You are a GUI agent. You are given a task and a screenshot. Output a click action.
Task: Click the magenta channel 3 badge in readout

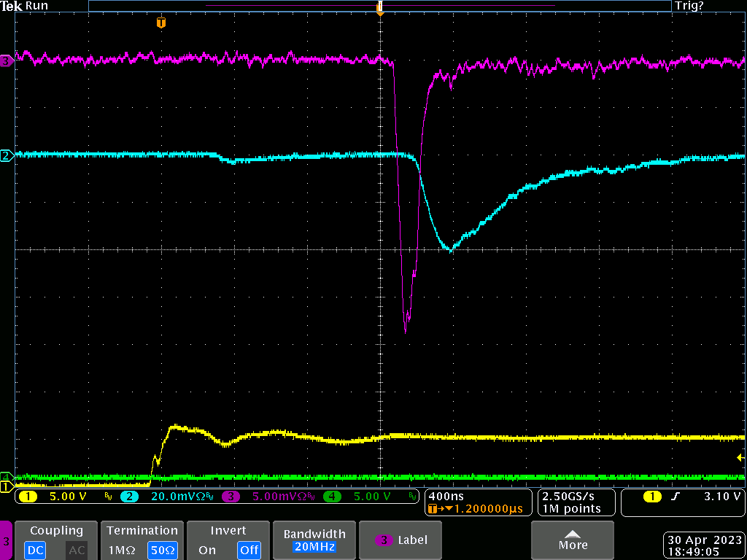[231, 497]
